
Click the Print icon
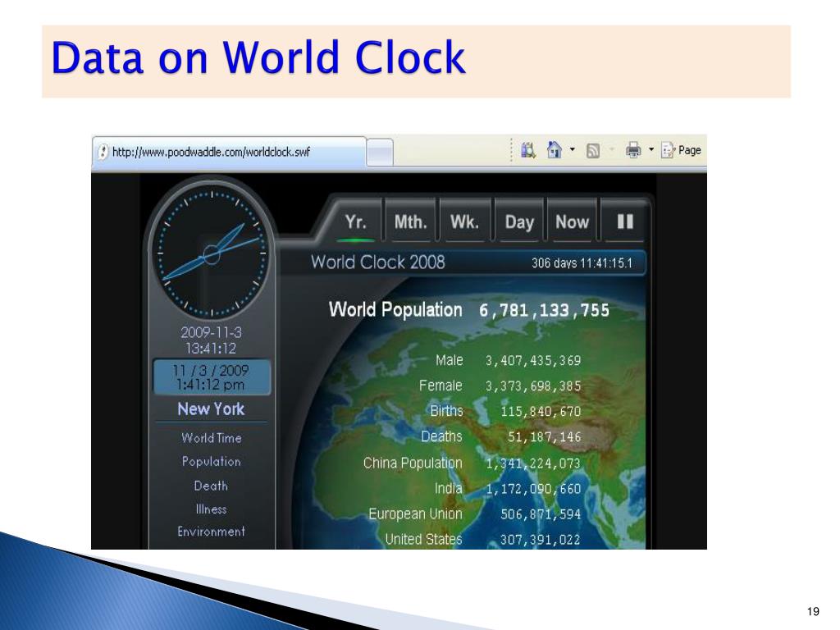coord(633,149)
